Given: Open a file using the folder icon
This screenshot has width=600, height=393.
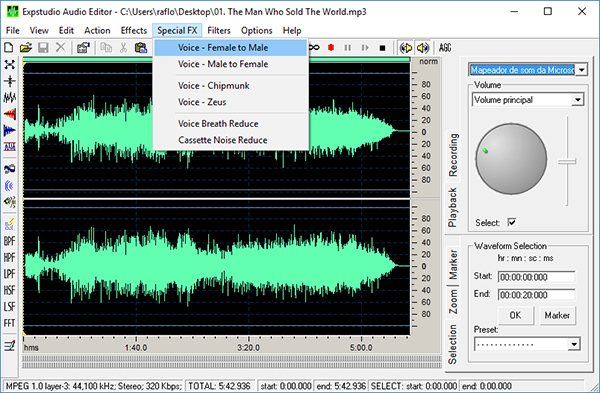Looking at the screenshot, I should pyautogui.click(x=26, y=48).
